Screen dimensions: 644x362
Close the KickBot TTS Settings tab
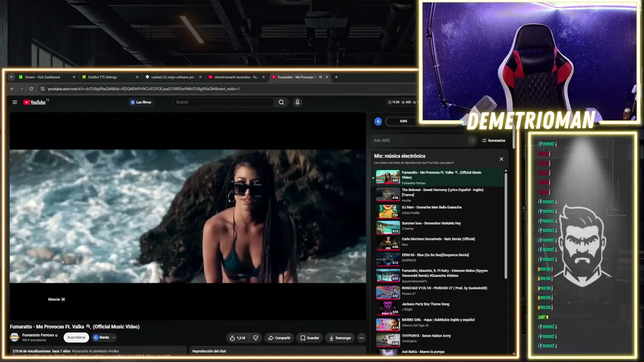click(137, 77)
